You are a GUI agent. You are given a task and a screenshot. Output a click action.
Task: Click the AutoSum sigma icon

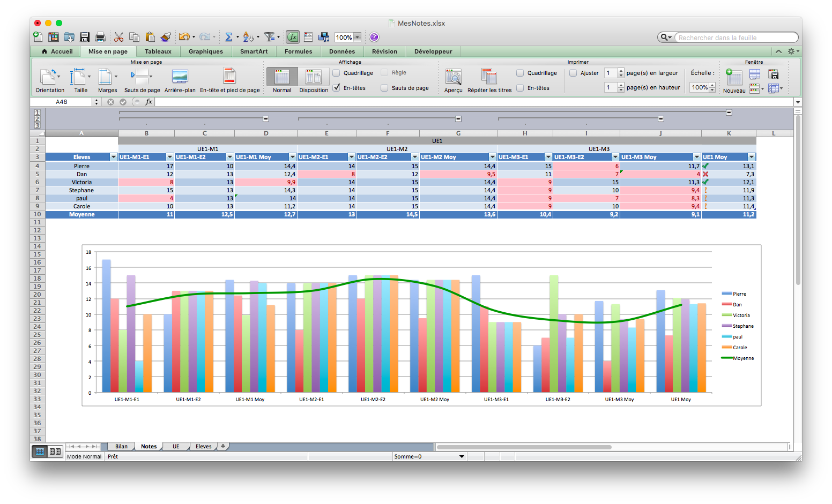(x=228, y=37)
